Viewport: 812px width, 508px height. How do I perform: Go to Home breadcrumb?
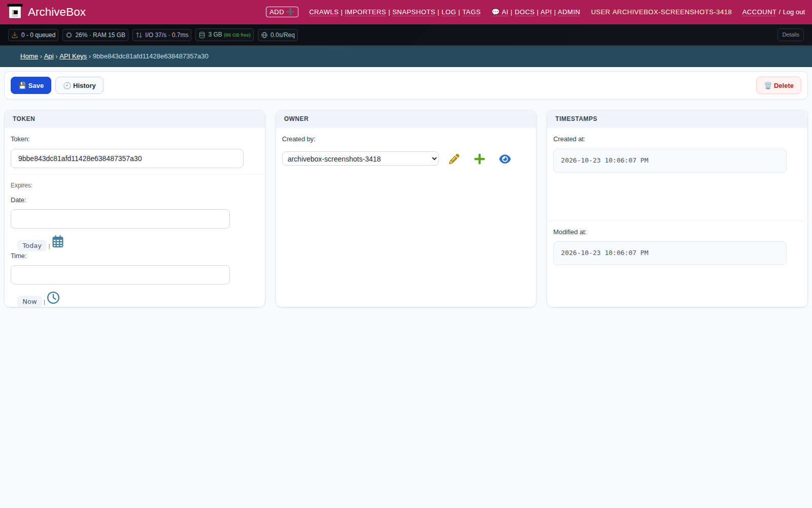point(29,56)
